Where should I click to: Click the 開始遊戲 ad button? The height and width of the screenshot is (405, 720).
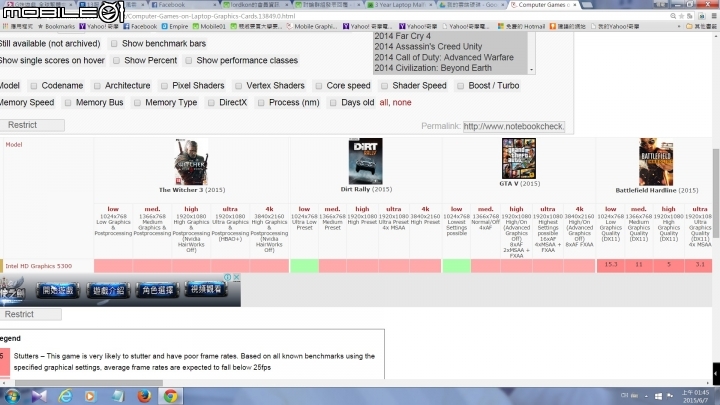pos(58,290)
